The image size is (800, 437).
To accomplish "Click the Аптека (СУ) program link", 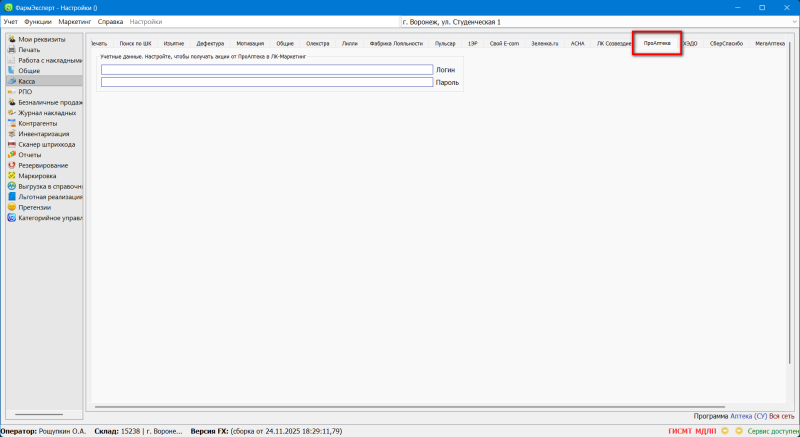I will tap(748, 416).
